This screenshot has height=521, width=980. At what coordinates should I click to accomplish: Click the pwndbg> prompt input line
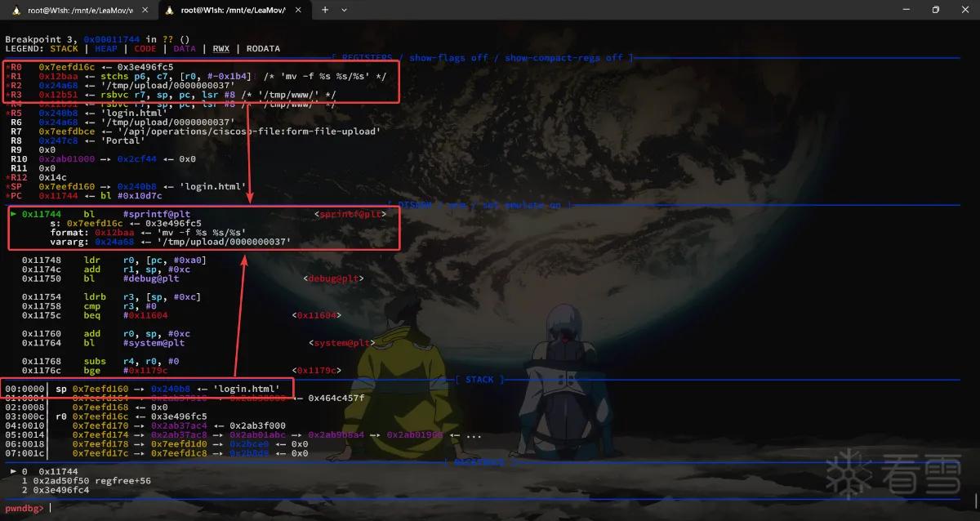click(490, 508)
